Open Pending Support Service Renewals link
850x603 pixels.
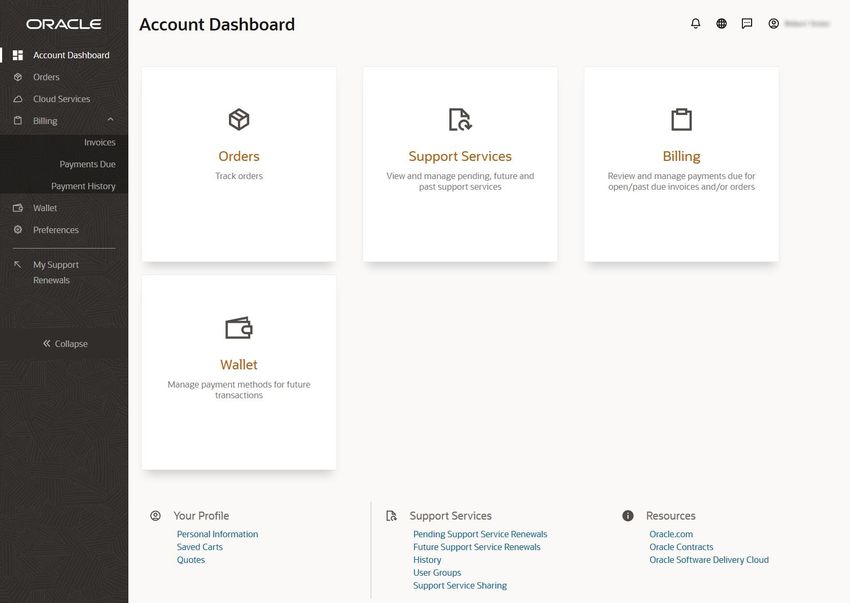pyautogui.click(x=480, y=534)
